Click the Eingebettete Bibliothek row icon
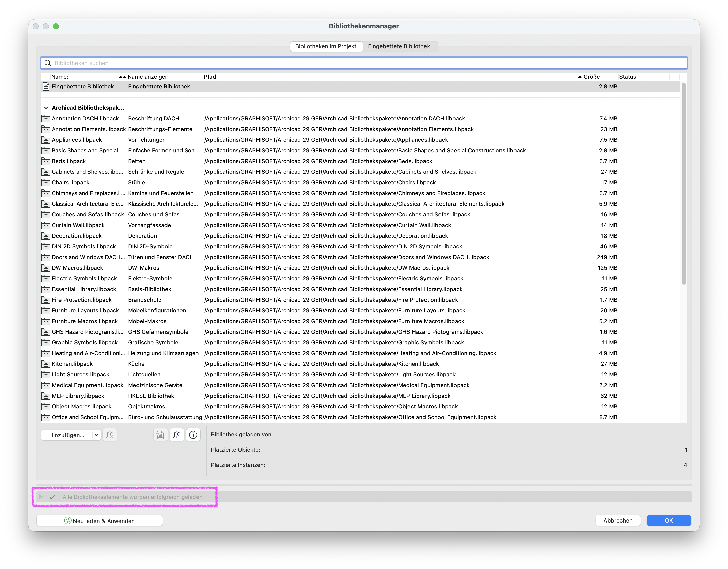The width and height of the screenshot is (728, 569). 46,87
